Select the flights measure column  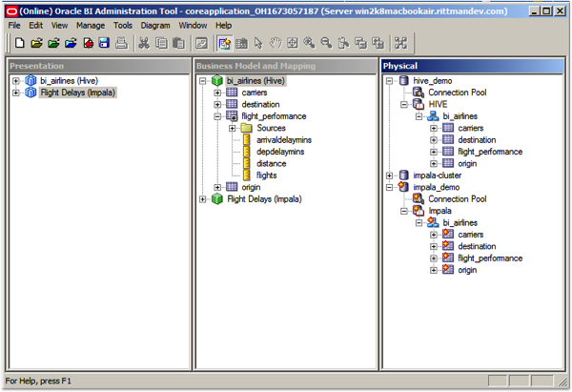point(266,175)
